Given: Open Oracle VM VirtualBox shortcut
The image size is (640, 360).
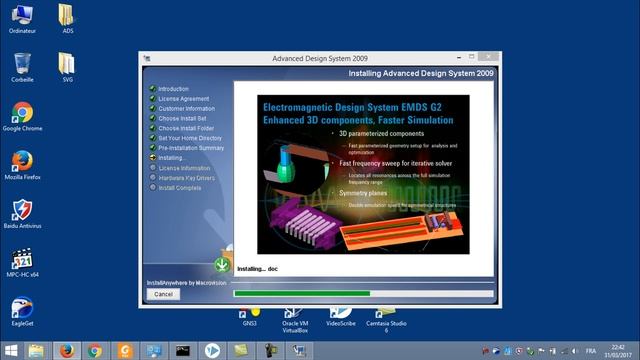Looking at the screenshot, I should click(x=295, y=321).
